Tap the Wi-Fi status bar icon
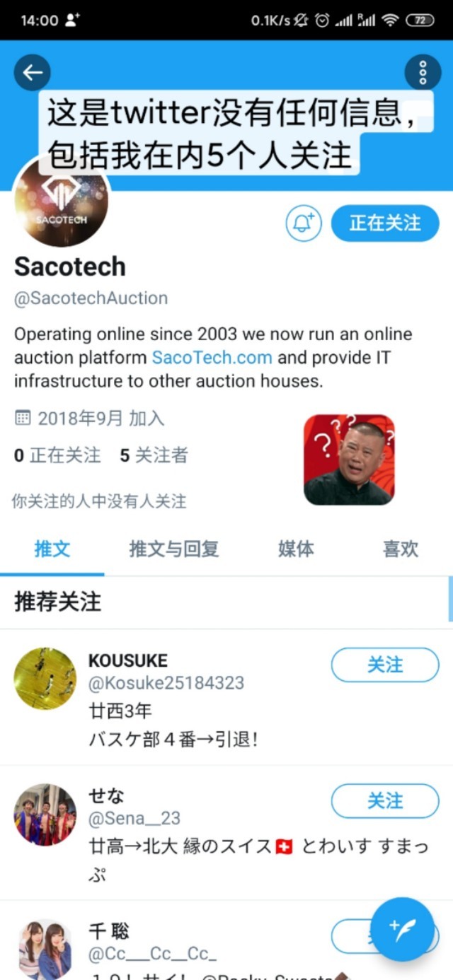 pyautogui.click(x=389, y=21)
